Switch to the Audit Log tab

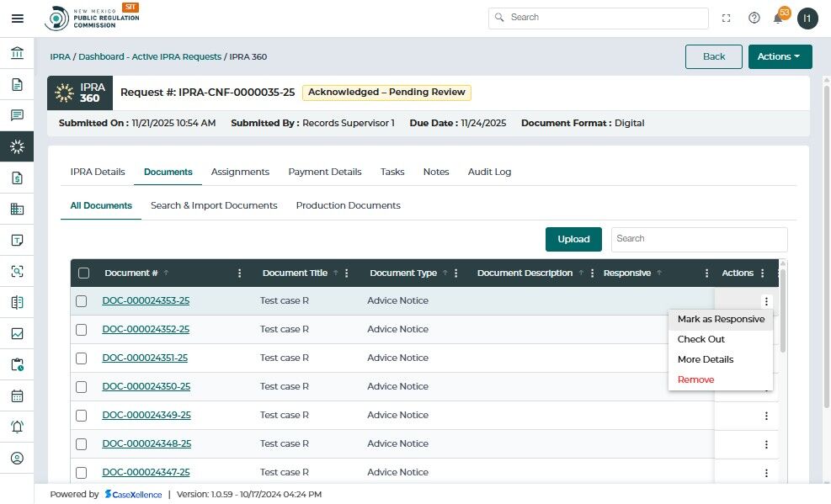[489, 172]
